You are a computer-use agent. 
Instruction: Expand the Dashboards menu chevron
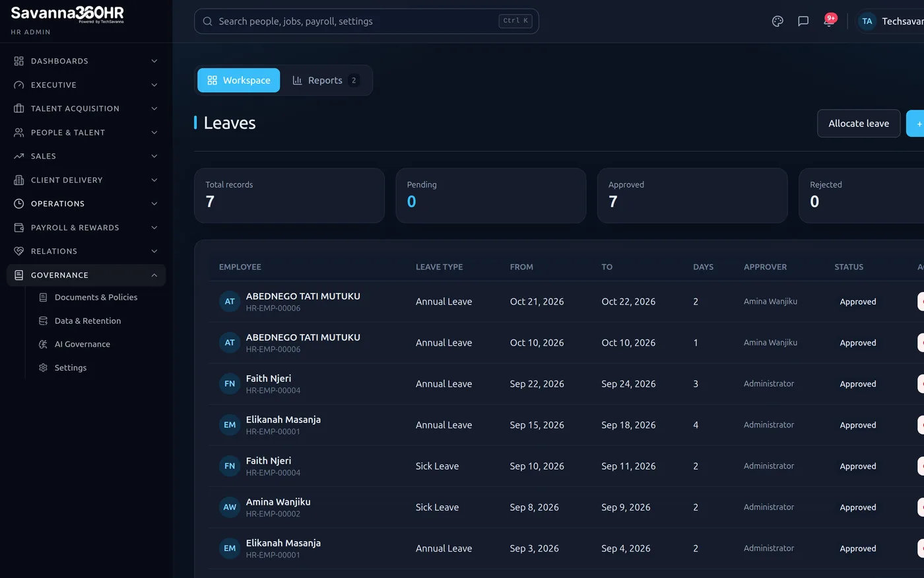(x=154, y=61)
